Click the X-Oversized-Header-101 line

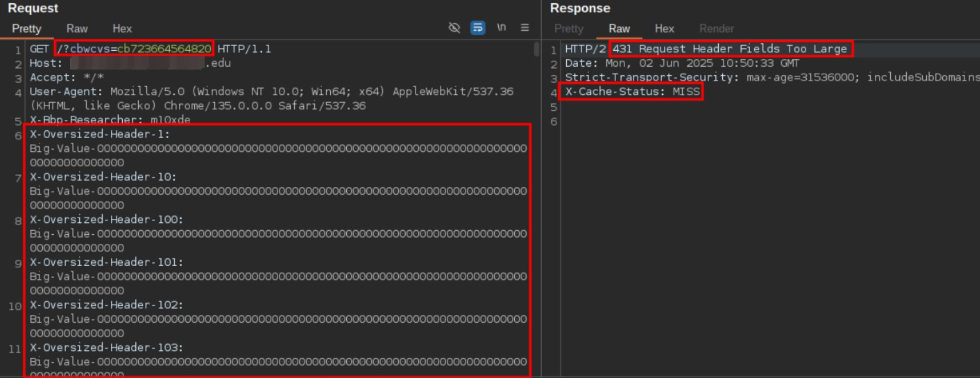[x=106, y=262]
